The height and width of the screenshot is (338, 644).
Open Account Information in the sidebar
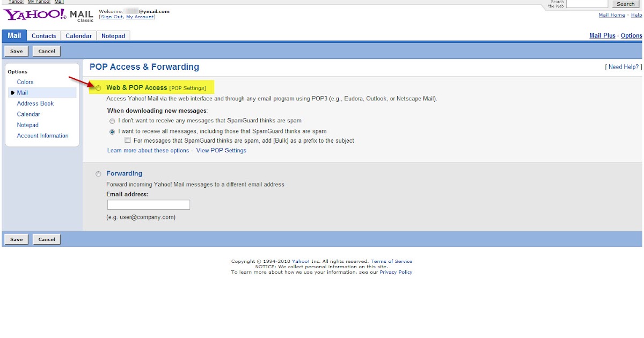[43, 136]
